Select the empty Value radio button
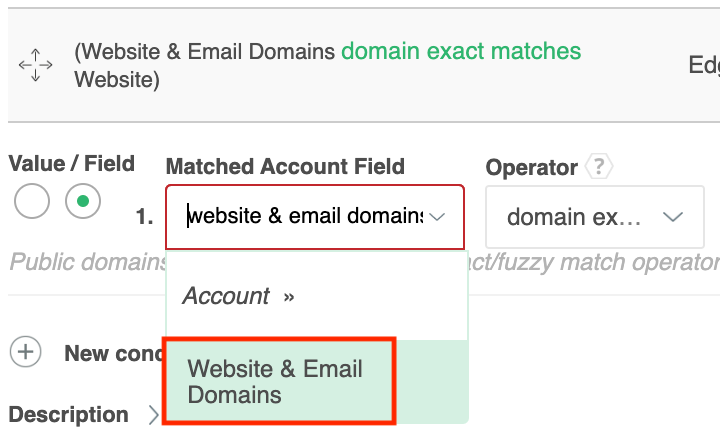The image size is (720, 436). click(x=32, y=202)
